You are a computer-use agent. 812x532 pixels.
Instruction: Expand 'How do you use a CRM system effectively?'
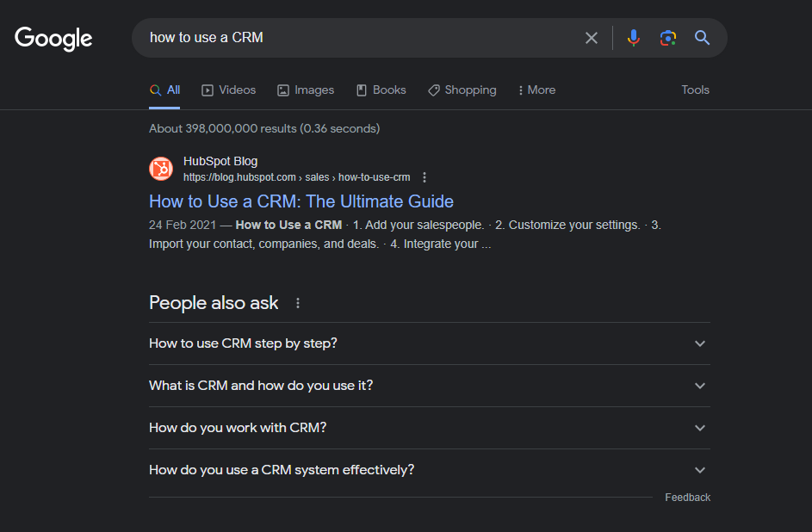tap(700, 470)
